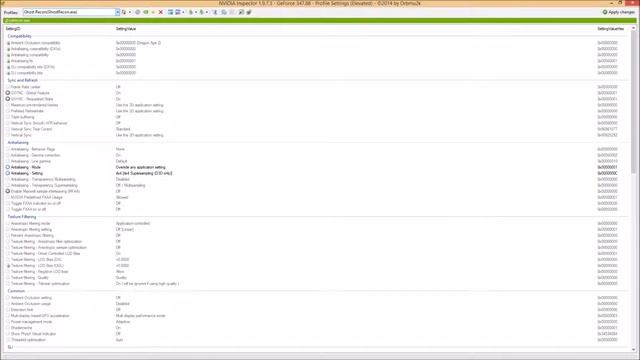
Task: Select the Toggle FXAA on or off row
Action: 317,209
